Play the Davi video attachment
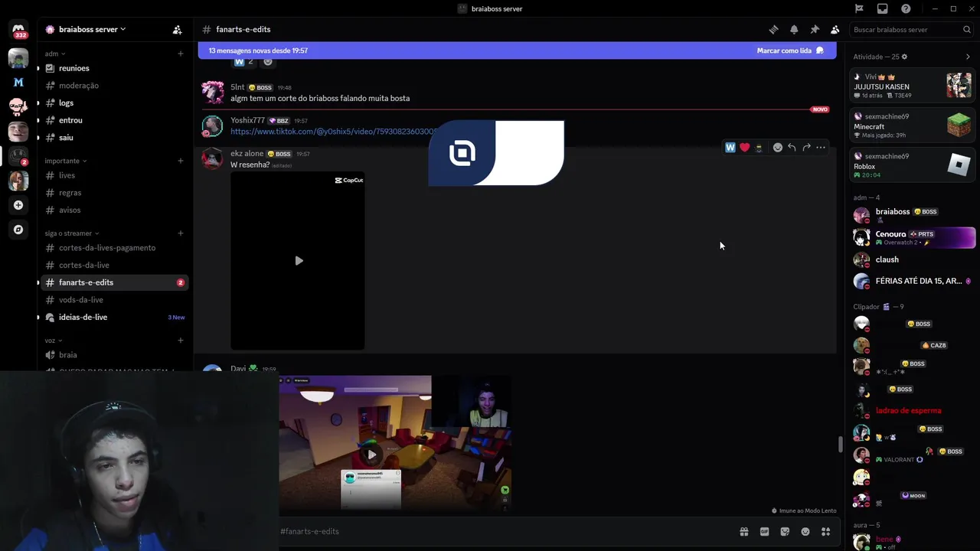The height and width of the screenshot is (551, 980). [x=371, y=455]
